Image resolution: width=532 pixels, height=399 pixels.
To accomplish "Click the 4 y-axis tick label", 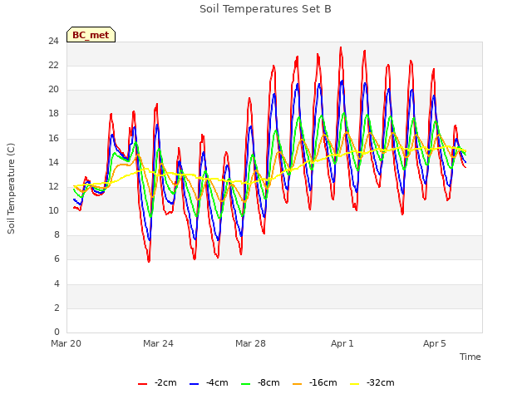I will point(57,283).
